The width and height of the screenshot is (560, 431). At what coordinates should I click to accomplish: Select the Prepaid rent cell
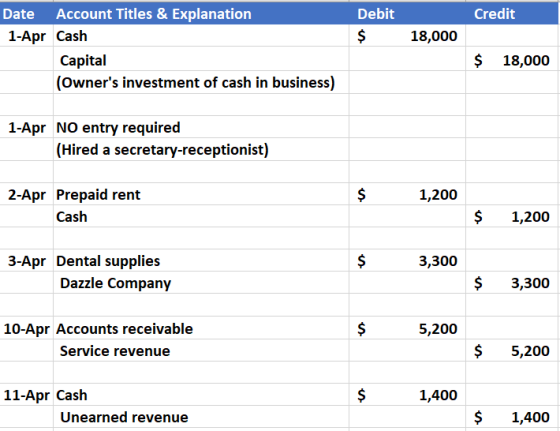201,194
